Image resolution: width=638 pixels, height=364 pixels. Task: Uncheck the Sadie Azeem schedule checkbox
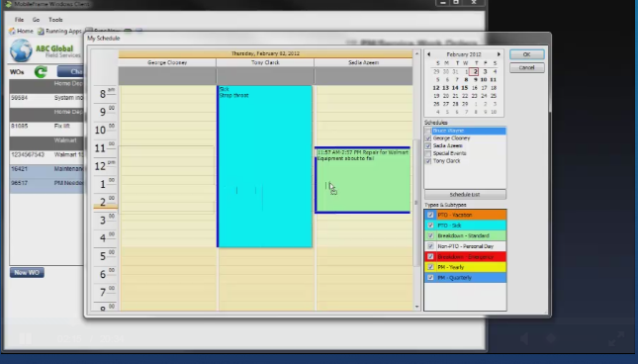point(427,145)
